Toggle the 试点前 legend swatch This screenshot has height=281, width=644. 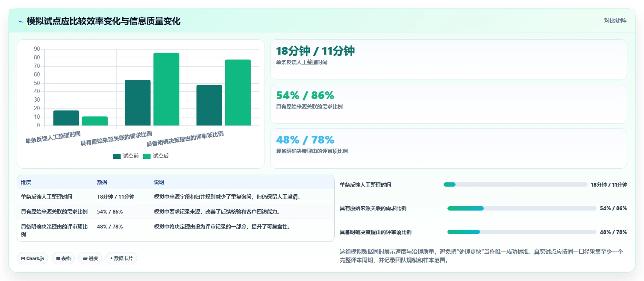[x=117, y=156]
